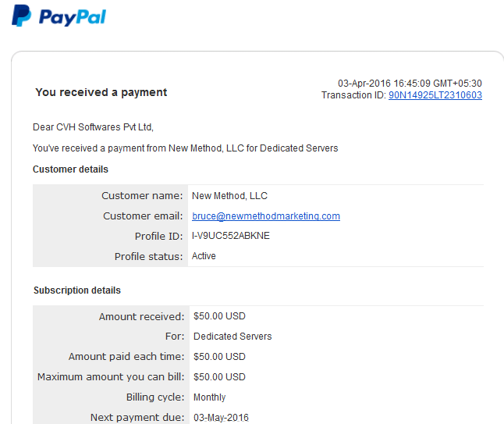
Task: Click the Next payment due 03-May-2016 date
Action: click(x=221, y=418)
